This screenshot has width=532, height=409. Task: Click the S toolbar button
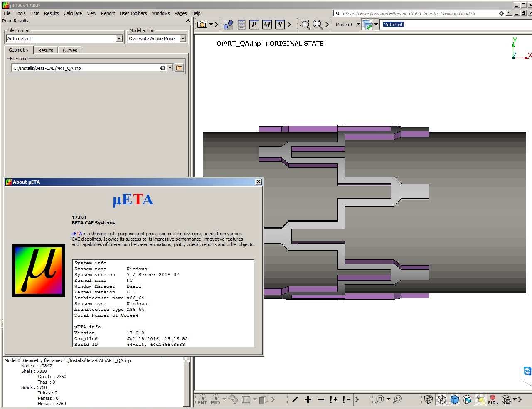[280, 25]
